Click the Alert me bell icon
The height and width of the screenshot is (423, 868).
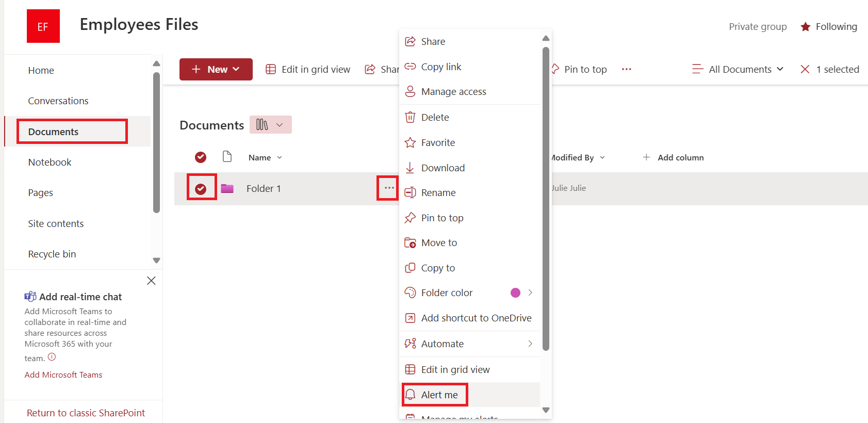[x=410, y=394]
